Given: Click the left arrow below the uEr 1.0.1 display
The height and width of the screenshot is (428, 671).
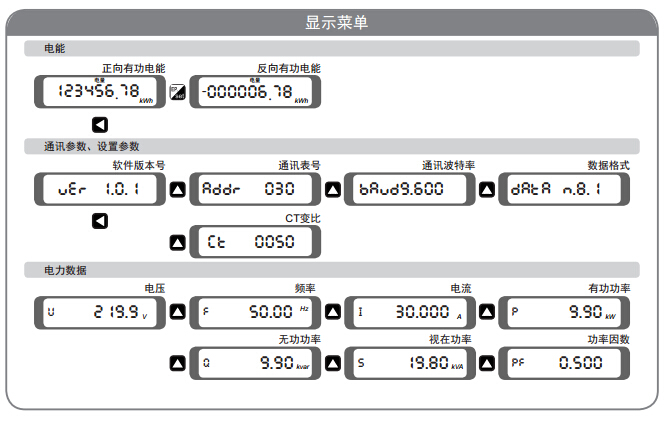Looking at the screenshot, I should pos(100,220).
